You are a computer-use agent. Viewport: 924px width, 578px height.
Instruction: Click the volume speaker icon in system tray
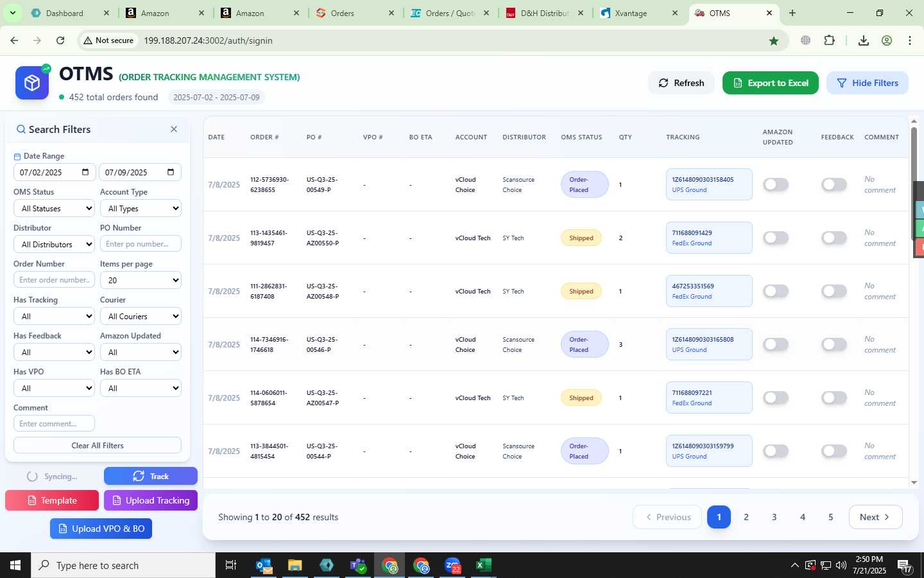point(842,566)
